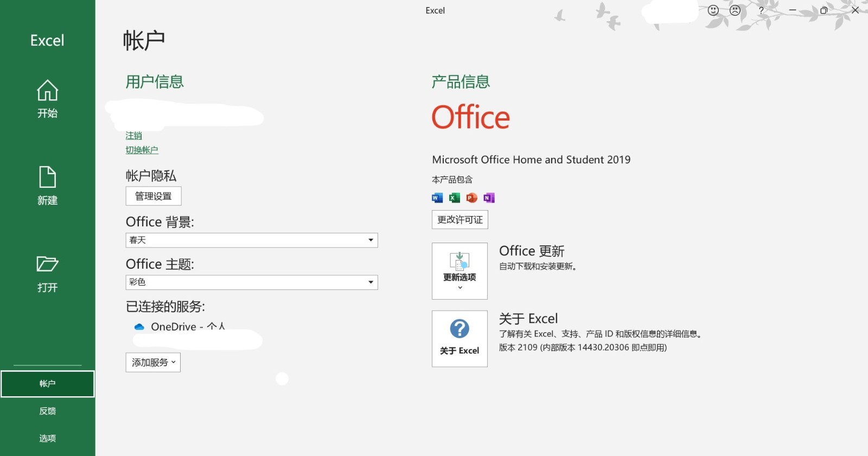Open 选项 Excel options

coord(48,438)
